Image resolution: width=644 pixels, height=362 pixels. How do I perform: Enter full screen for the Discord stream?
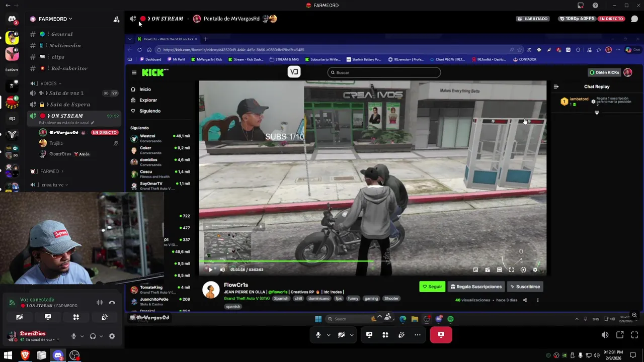634,335
